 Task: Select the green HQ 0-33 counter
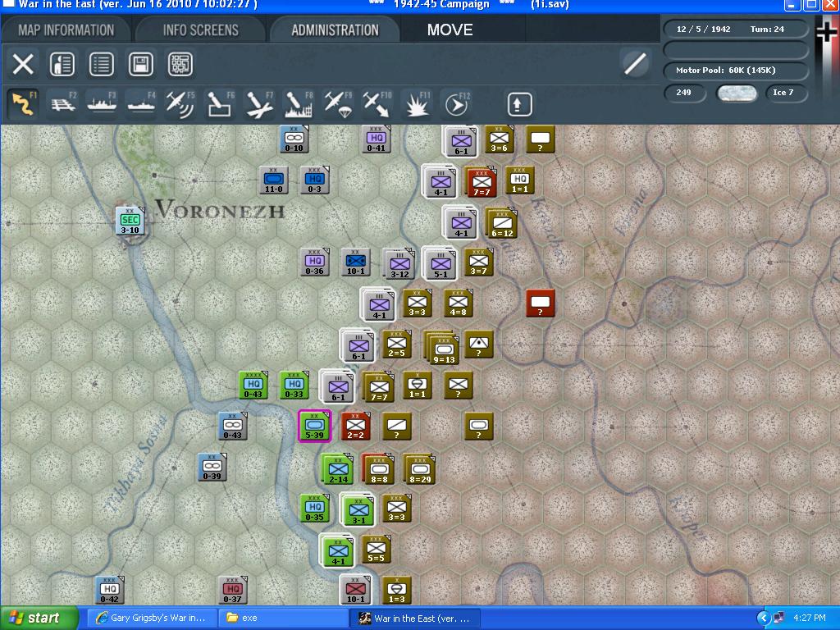(294, 385)
